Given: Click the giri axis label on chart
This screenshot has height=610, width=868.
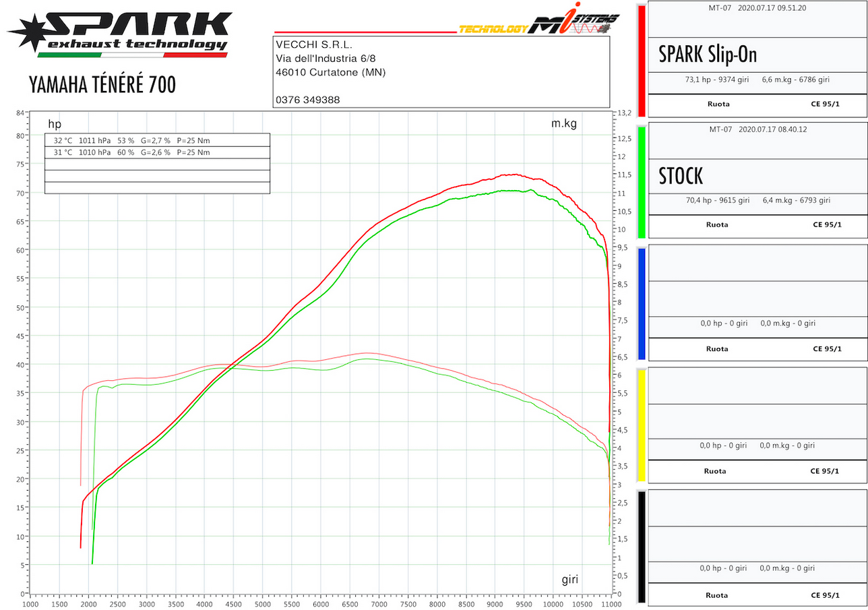Looking at the screenshot, I should coord(569,580).
